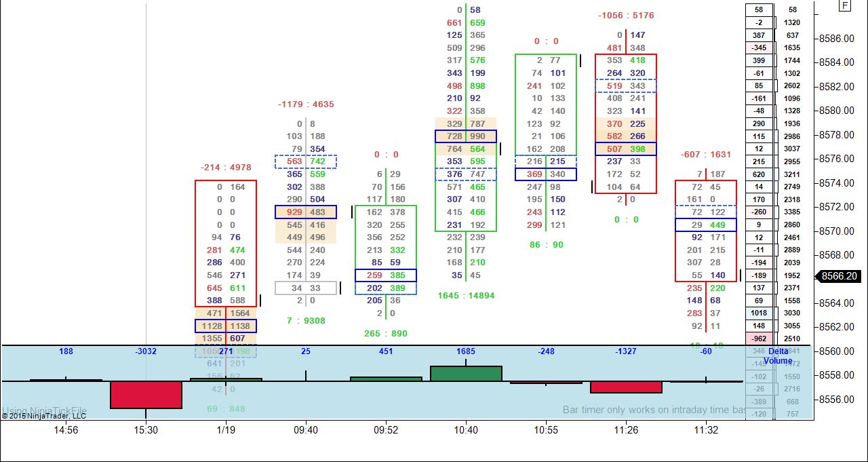Screen dimensions: 868x462
Task: Click the 1685 delta value
Action: tap(466, 351)
